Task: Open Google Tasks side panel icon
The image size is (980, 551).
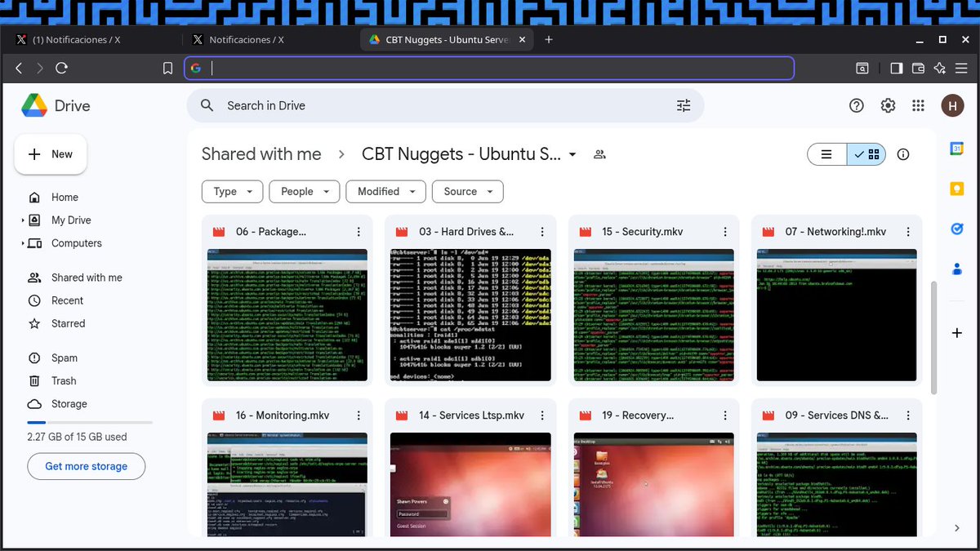Action: [957, 229]
